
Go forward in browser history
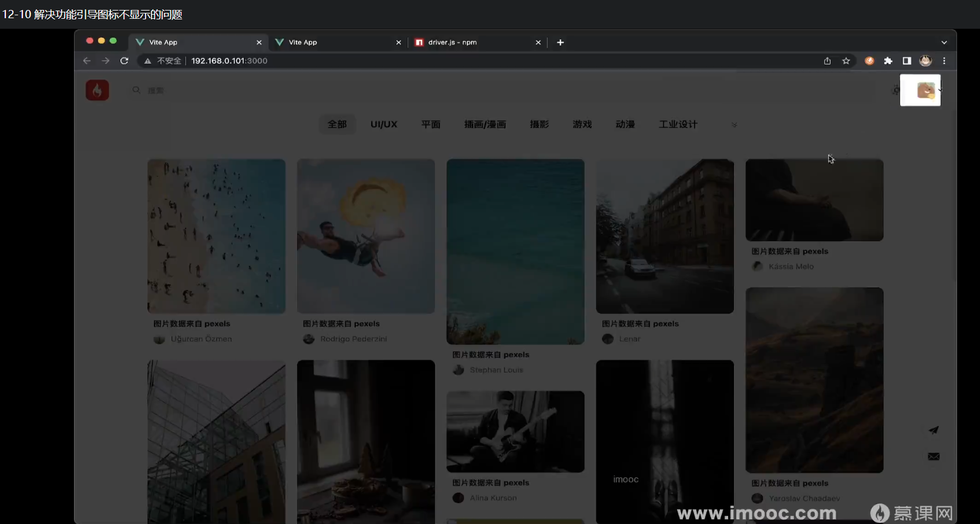tap(106, 60)
